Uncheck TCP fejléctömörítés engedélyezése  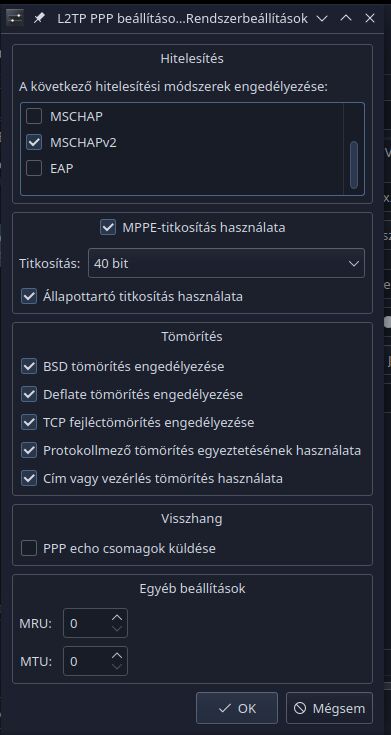(29, 422)
